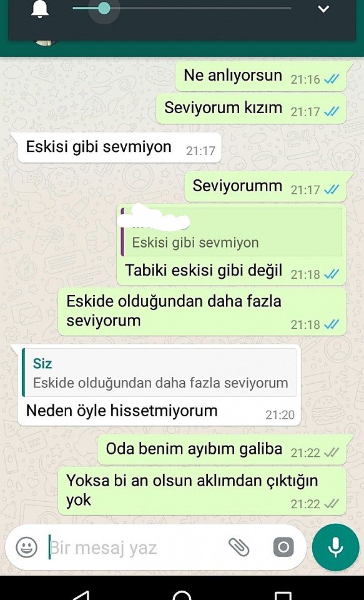The image size is (364, 600).
Task: Select the "Seviyorum kızım" message bubble
Action: [x=251, y=109]
